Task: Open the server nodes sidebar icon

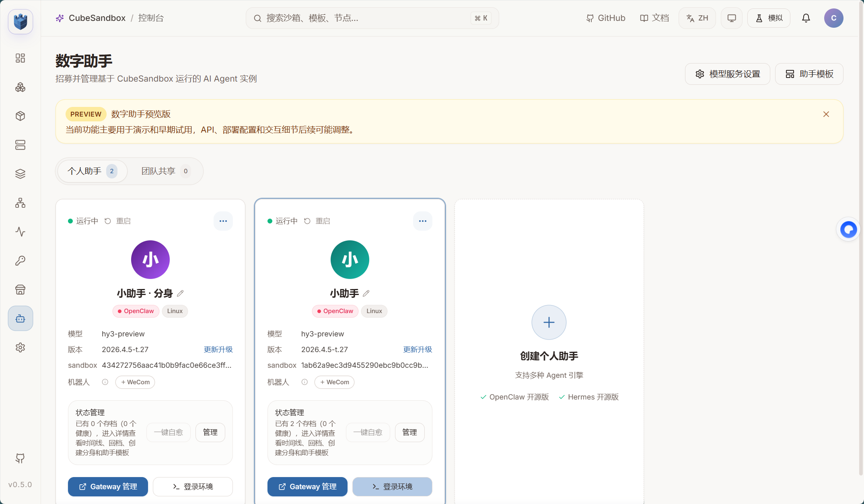Action: 20,145
